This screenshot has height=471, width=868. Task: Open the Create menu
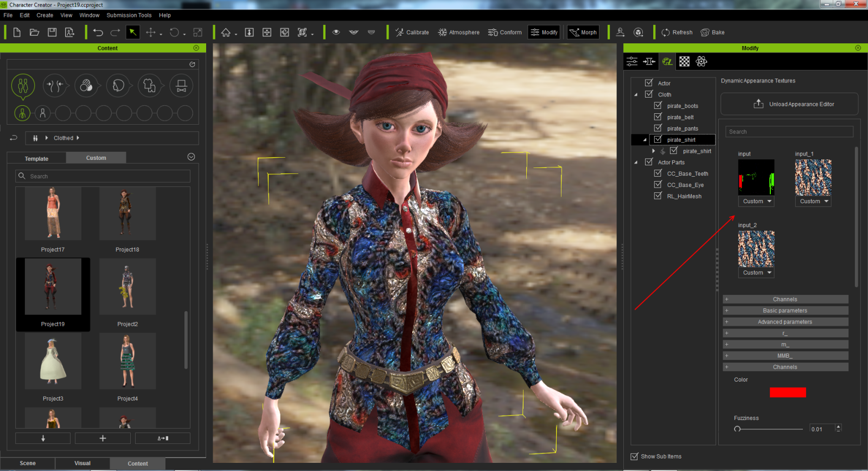click(x=45, y=15)
